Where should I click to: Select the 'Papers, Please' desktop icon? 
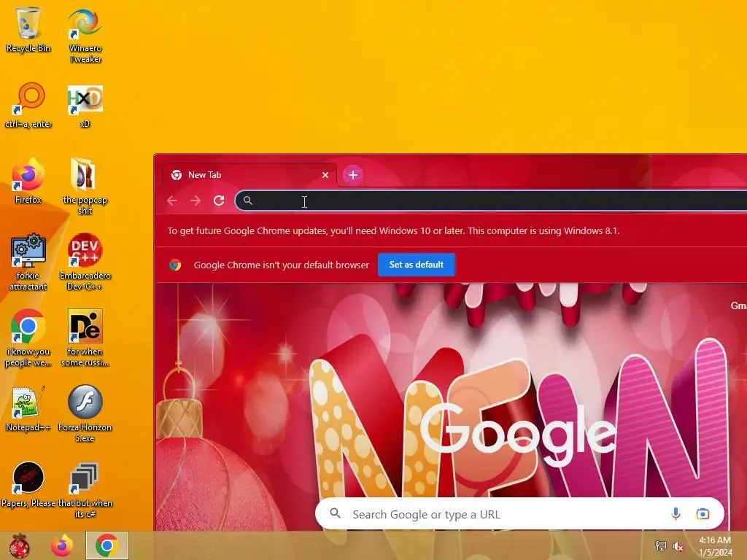(x=28, y=484)
